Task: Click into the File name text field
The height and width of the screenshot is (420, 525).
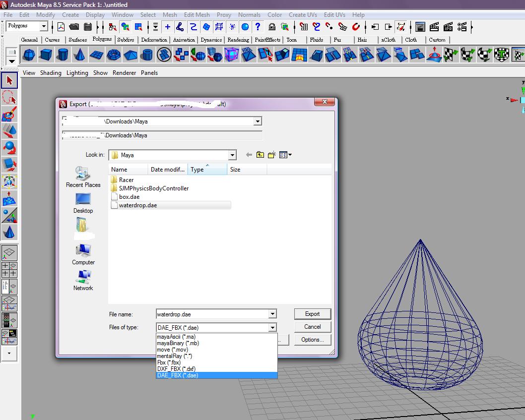Action: coord(212,314)
